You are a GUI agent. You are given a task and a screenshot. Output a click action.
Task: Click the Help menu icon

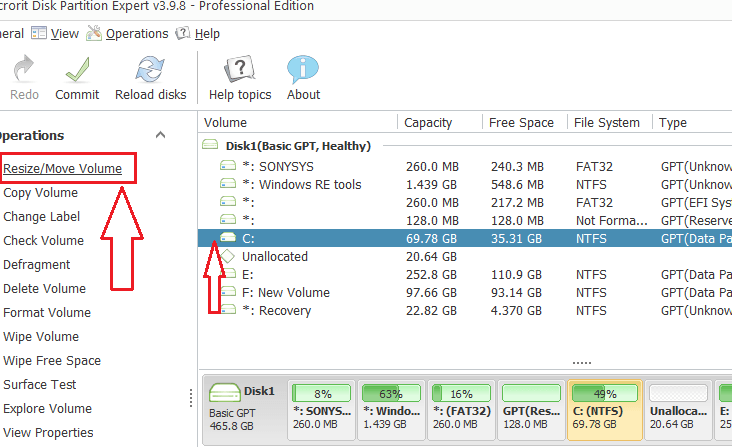coord(183,33)
